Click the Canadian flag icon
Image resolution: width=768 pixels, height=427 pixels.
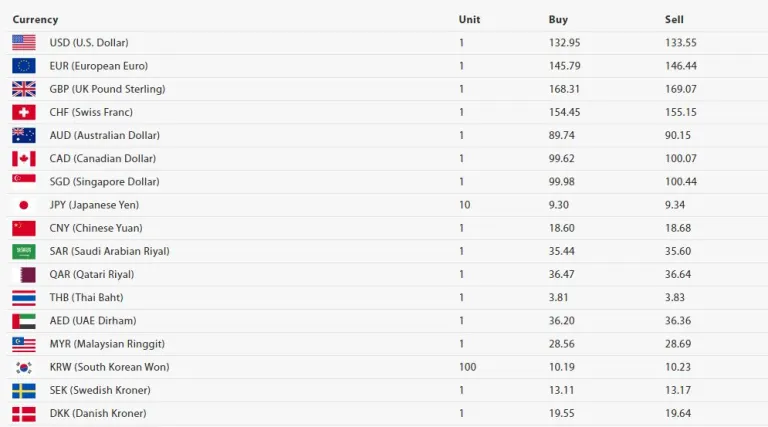24,158
